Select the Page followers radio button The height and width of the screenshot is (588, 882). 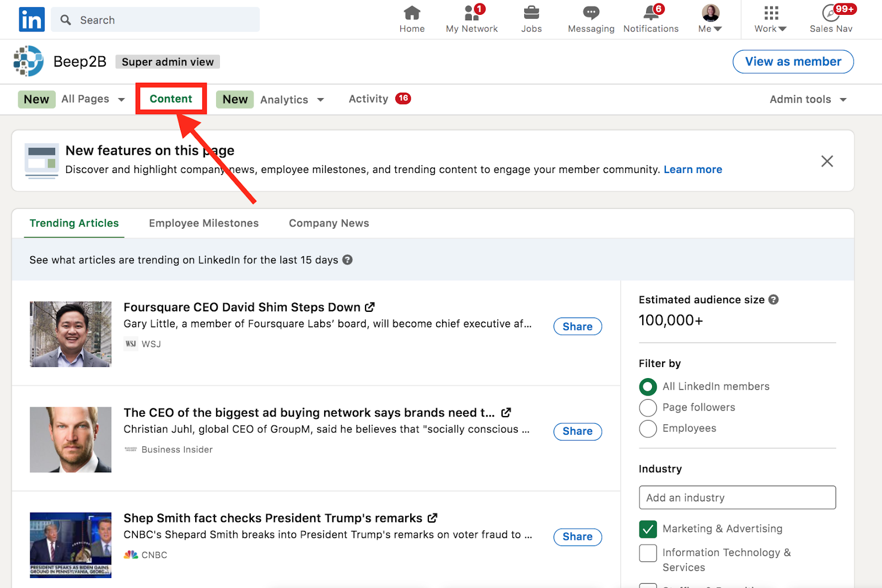(x=648, y=408)
